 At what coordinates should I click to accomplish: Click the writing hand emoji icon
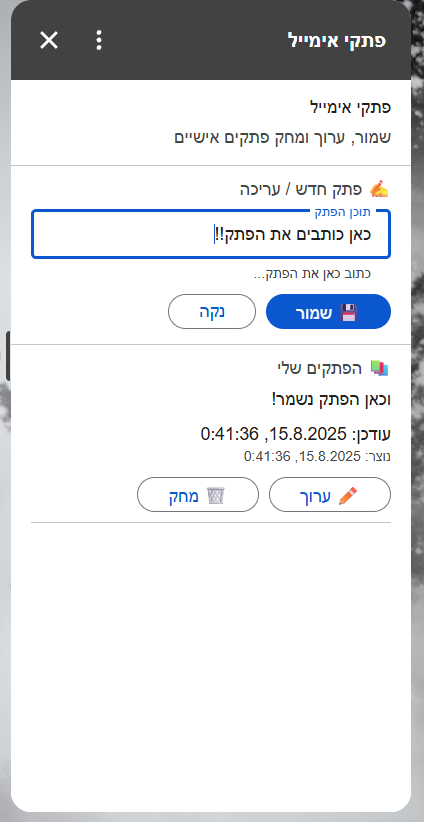coord(379,189)
